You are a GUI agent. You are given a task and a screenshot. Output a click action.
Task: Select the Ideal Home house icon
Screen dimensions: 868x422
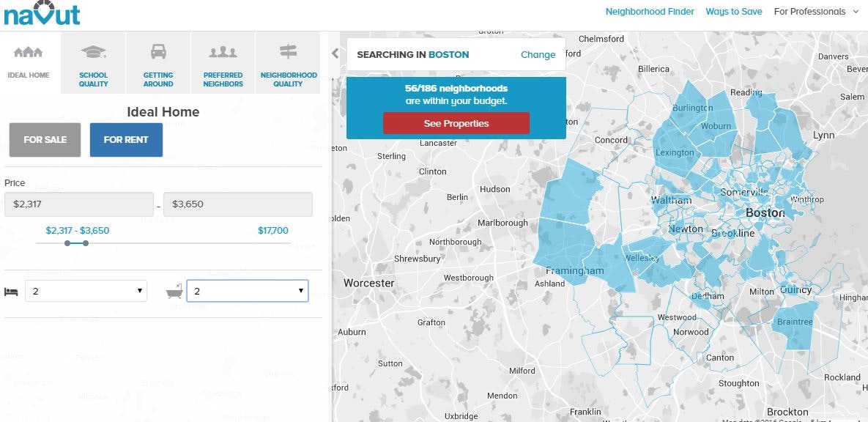pyautogui.click(x=29, y=51)
